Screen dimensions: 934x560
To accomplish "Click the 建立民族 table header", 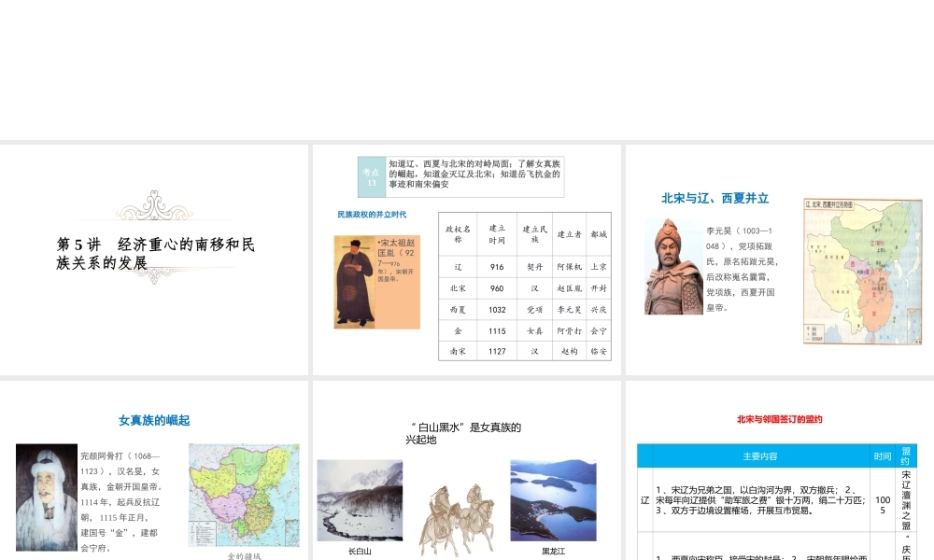I will coord(534,234).
